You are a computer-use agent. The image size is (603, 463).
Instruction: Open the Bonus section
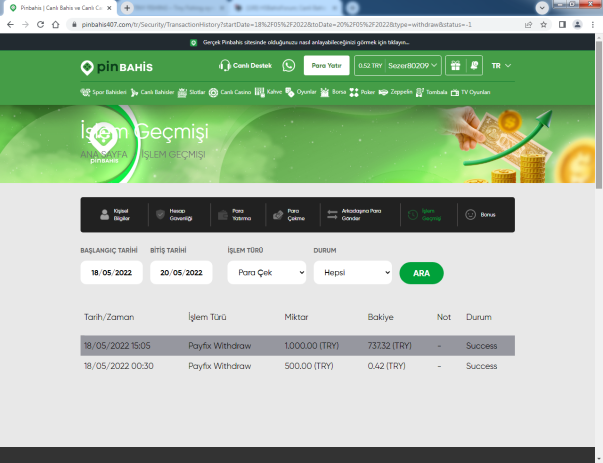481,214
